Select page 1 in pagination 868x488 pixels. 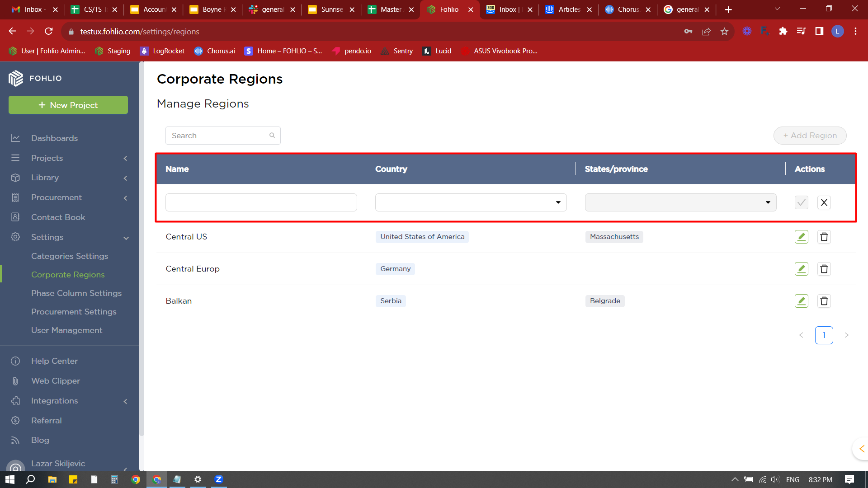(824, 335)
